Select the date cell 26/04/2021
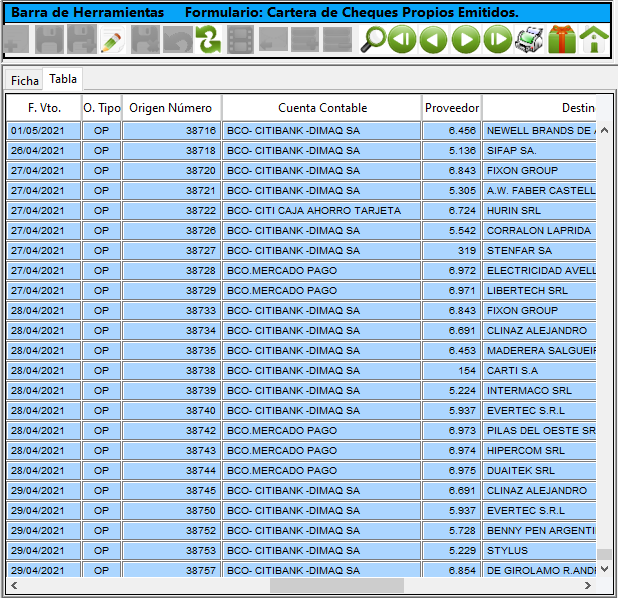618x598 pixels. click(x=44, y=151)
